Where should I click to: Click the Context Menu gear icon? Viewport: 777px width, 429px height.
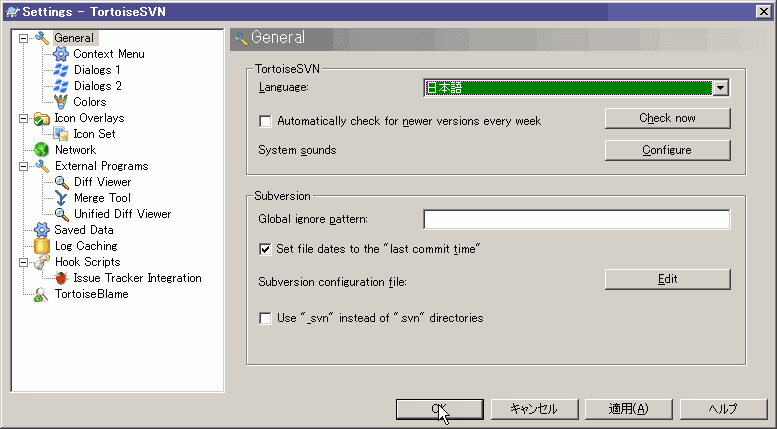coord(60,54)
